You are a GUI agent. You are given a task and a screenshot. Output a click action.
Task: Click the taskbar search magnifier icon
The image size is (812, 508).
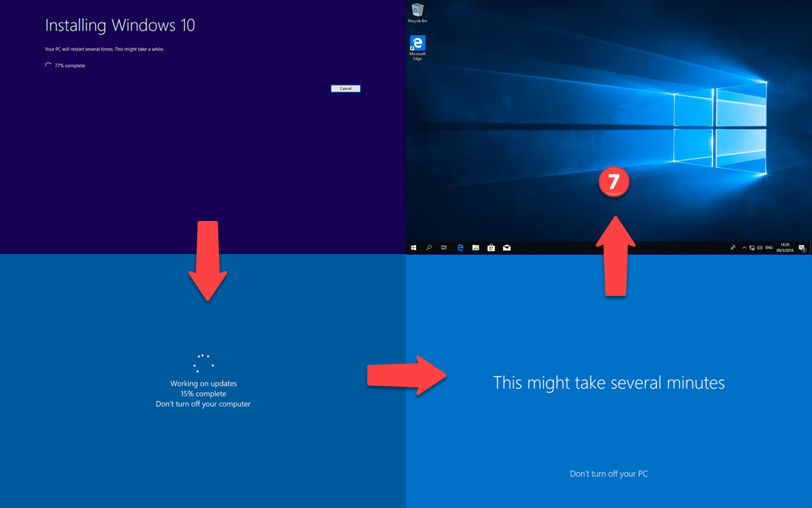[429, 248]
